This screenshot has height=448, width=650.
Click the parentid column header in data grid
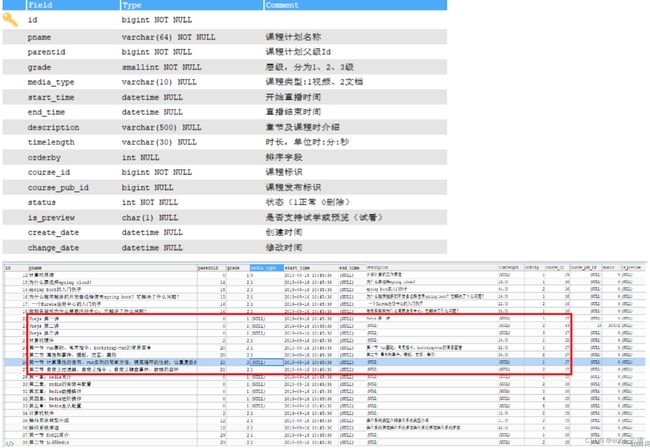click(208, 268)
